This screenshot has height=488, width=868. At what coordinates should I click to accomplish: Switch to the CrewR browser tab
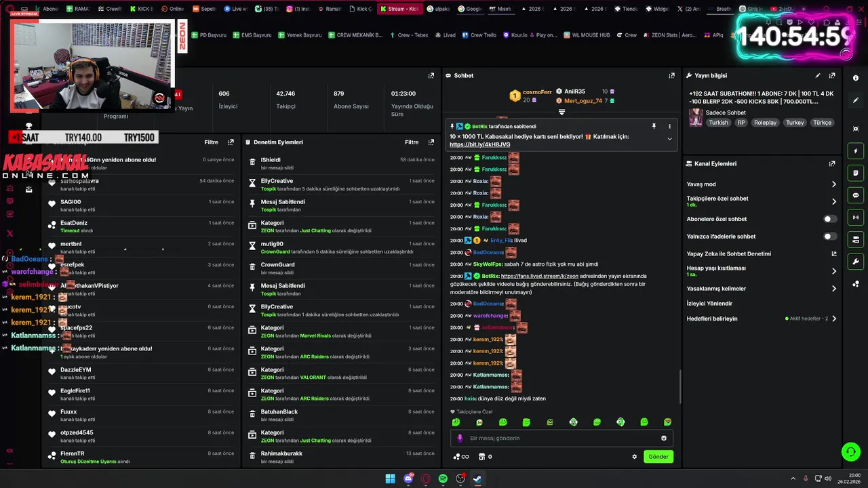point(110,9)
